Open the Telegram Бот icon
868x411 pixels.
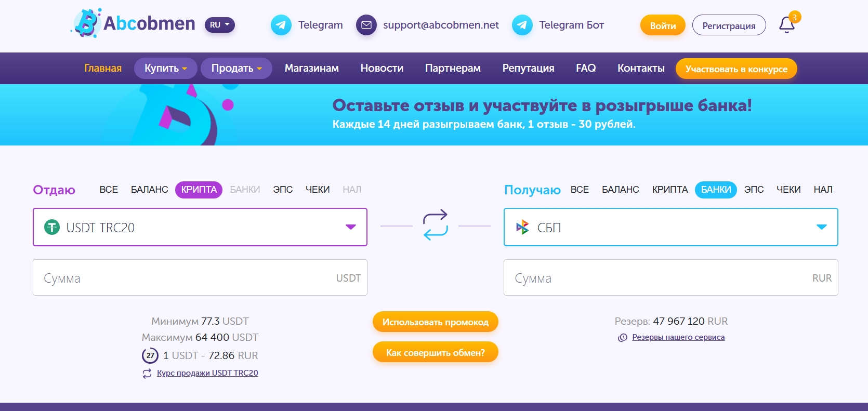coord(522,25)
